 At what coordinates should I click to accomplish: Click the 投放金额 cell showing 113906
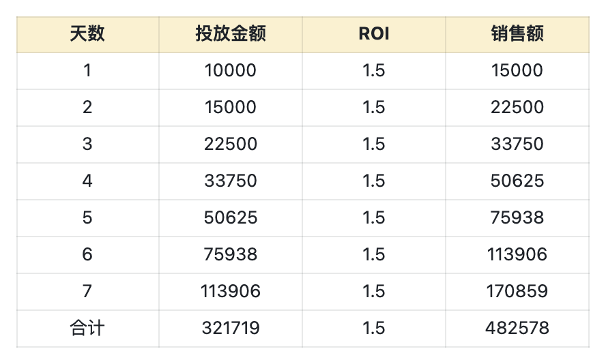coord(231,292)
